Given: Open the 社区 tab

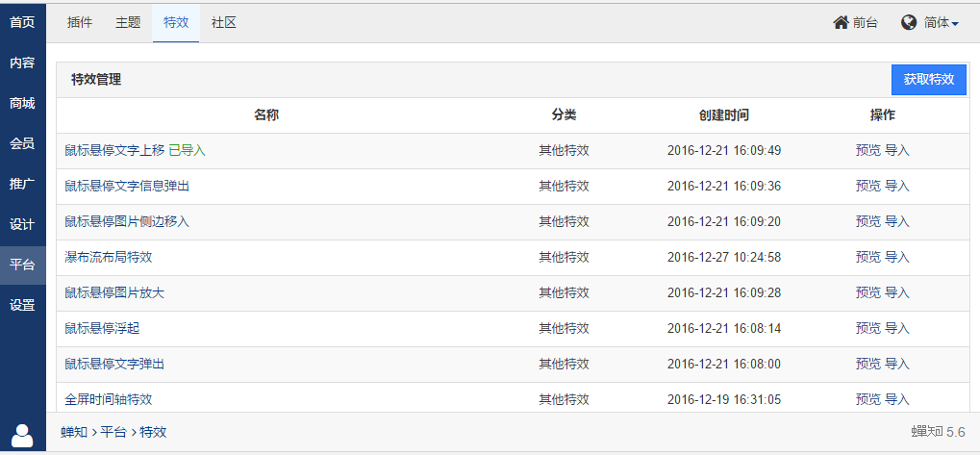Looking at the screenshot, I should 224,23.
